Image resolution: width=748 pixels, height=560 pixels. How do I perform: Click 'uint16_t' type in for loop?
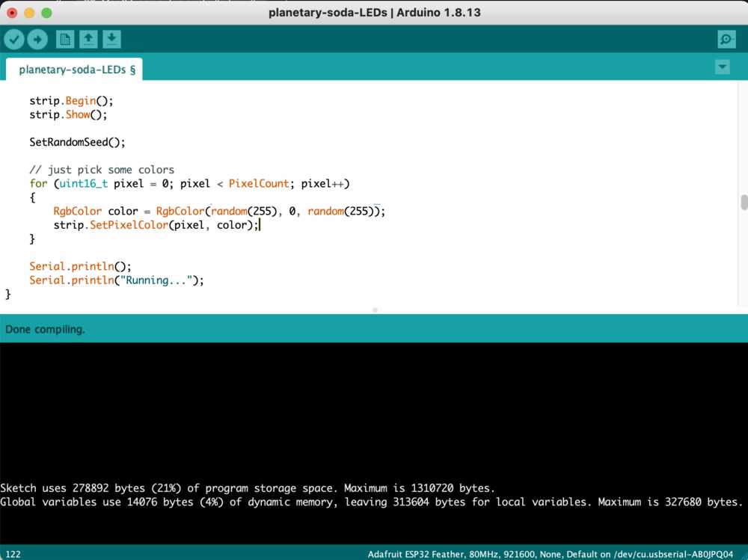pyautogui.click(x=84, y=184)
